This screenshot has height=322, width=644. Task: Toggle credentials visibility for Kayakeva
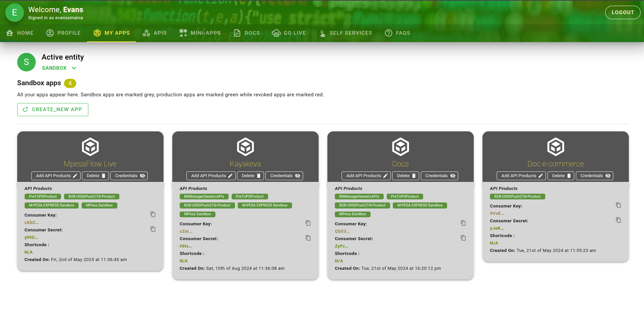[284, 176]
